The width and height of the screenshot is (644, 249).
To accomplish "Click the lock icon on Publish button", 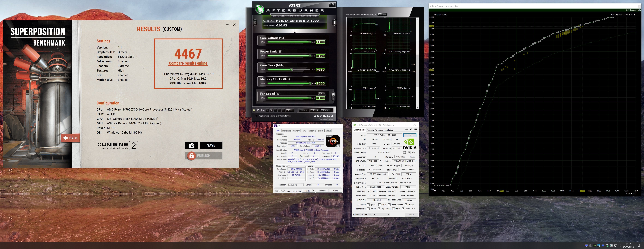I will coord(191,156).
